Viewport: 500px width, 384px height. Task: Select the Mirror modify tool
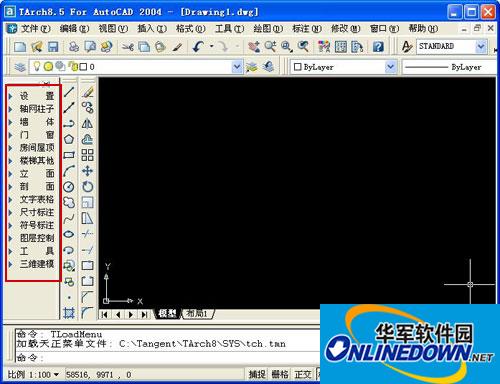pyautogui.click(x=87, y=124)
